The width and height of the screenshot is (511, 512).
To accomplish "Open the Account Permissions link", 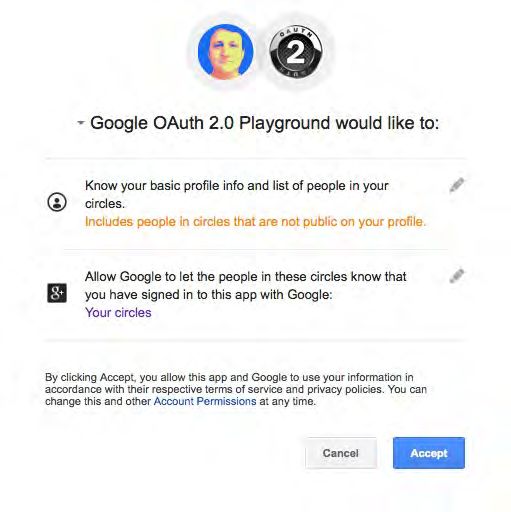I will 205,401.
